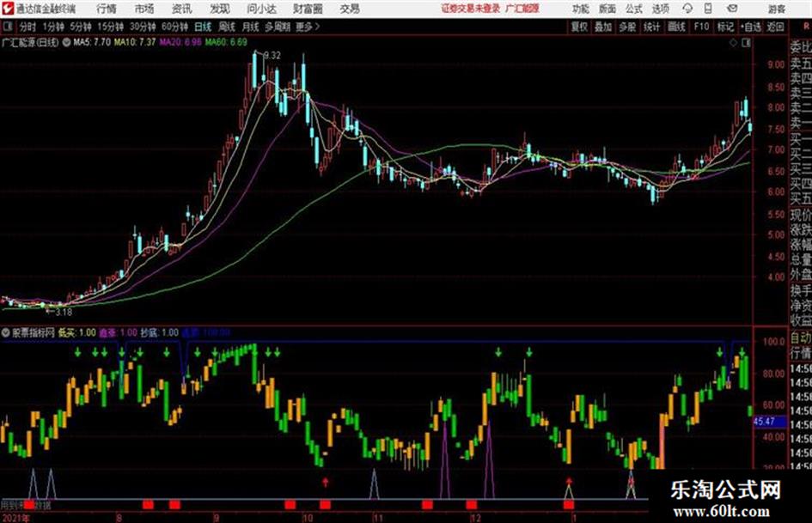Click the diamond icon above chart
This screenshot has height=523, width=812.
(733, 43)
